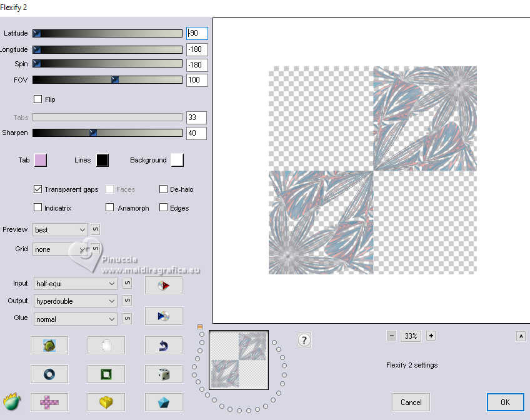530x420 pixels.
Task: Click the S button next to Input dropdown
Action: [x=127, y=283]
